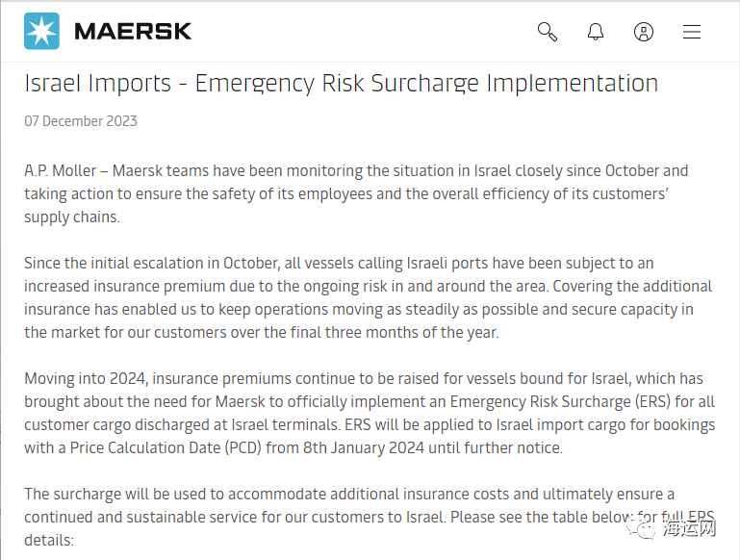The width and height of the screenshot is (740, 560).
Task: Click the Maersk star logo
Action: 41,32
